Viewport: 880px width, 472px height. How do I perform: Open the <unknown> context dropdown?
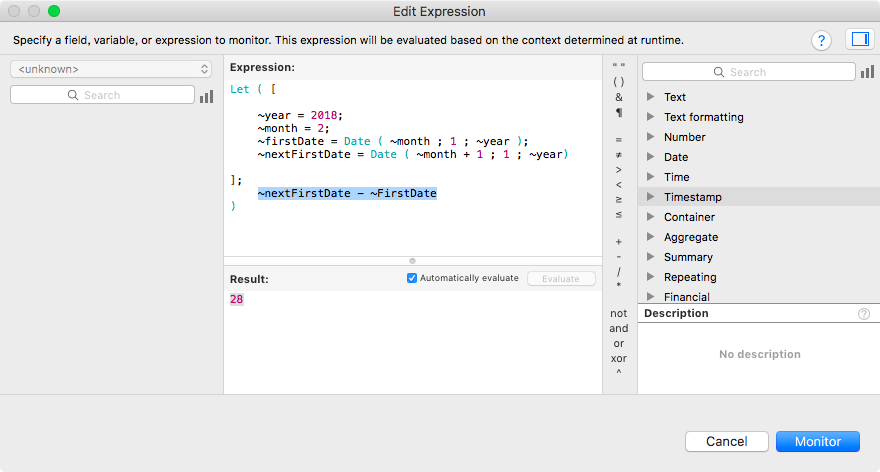[111, 69]
